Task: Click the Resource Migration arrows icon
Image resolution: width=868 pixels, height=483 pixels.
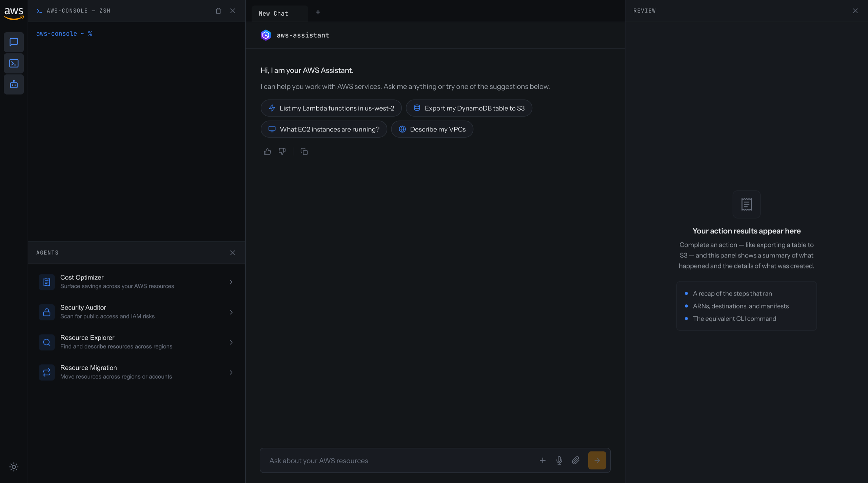Action: tap(47, 373)
